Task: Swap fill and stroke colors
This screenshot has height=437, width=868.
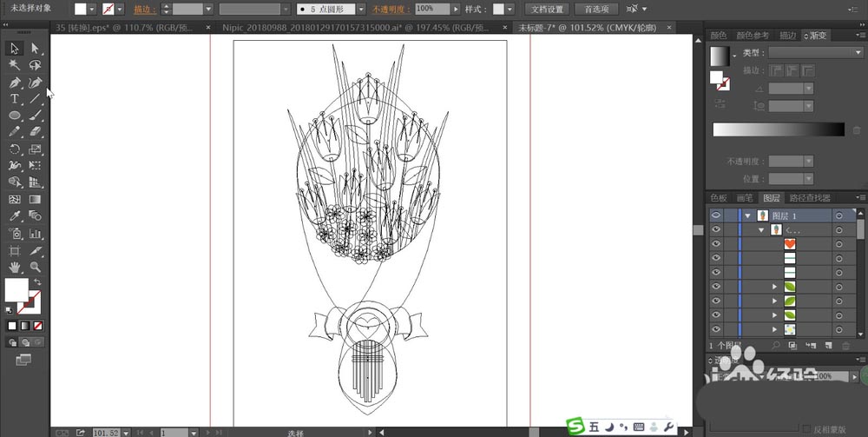Action: coord(37,282)
